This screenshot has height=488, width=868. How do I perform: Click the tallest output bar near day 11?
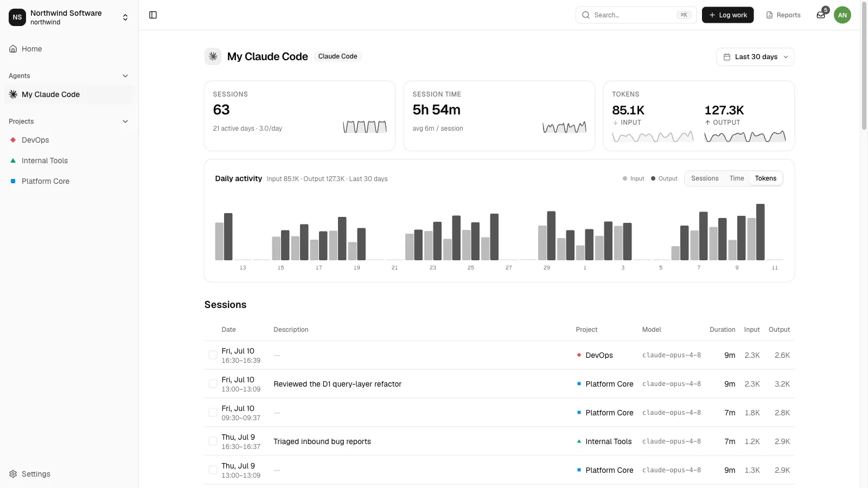(761, 232)
